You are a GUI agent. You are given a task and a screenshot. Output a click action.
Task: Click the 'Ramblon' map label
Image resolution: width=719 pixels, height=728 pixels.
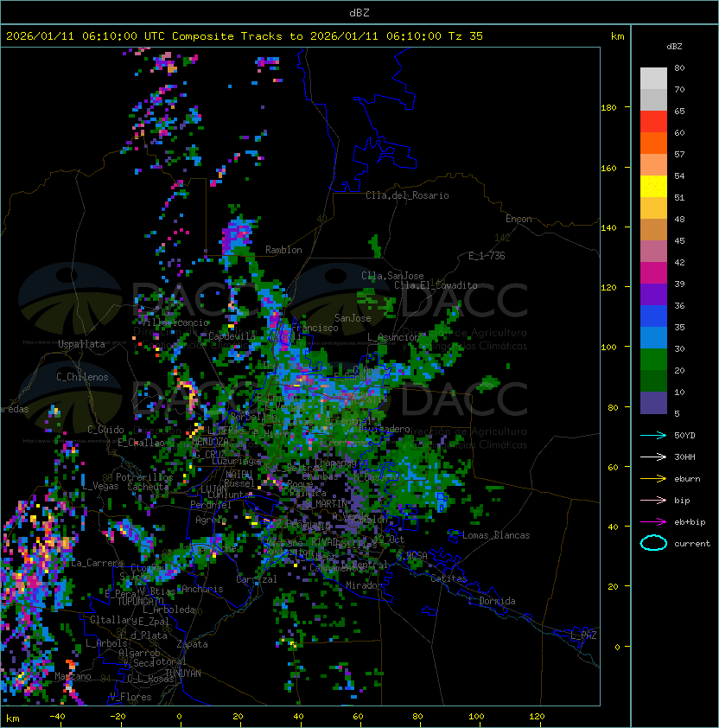283,250
